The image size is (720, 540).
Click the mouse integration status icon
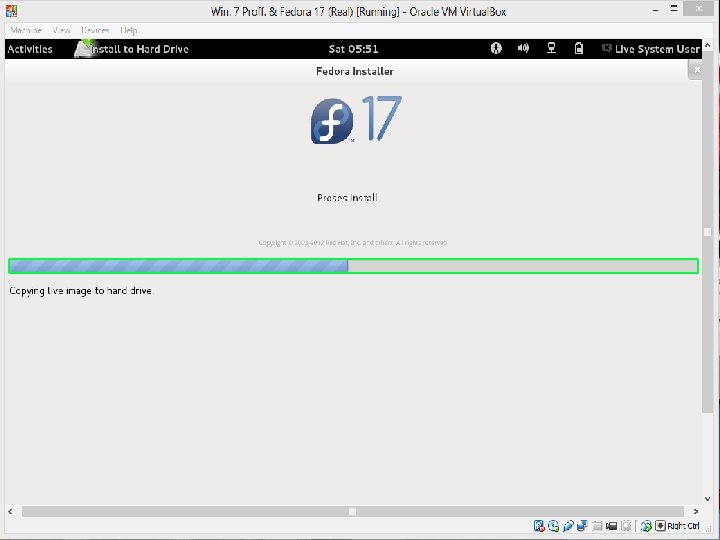pyautogui.click(x=646, y=526)
